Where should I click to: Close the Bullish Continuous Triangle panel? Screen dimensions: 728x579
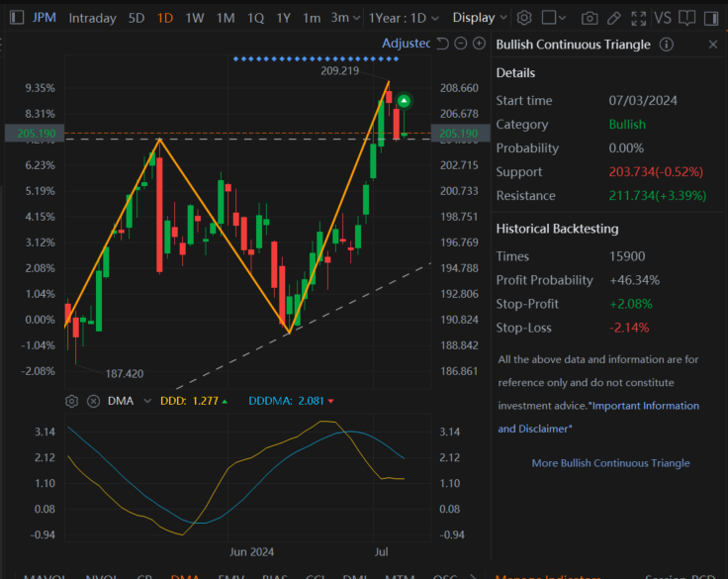(713, 45)
